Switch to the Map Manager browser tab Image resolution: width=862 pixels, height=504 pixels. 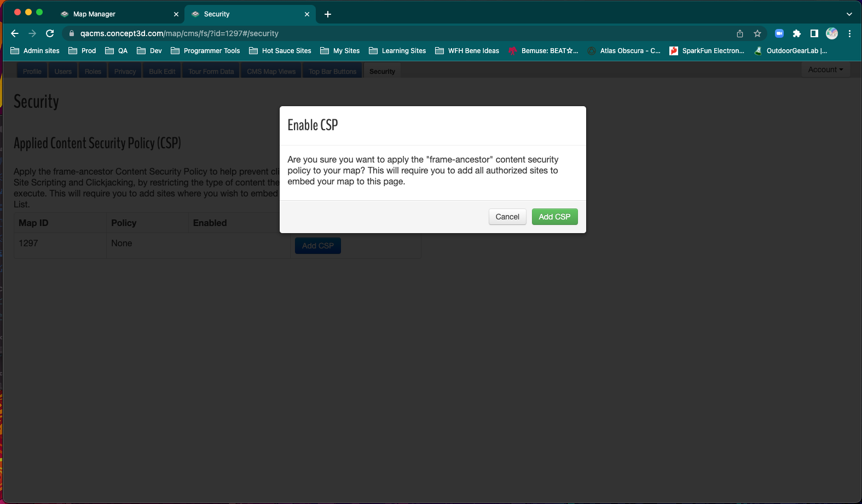click(x=119, y=14)
